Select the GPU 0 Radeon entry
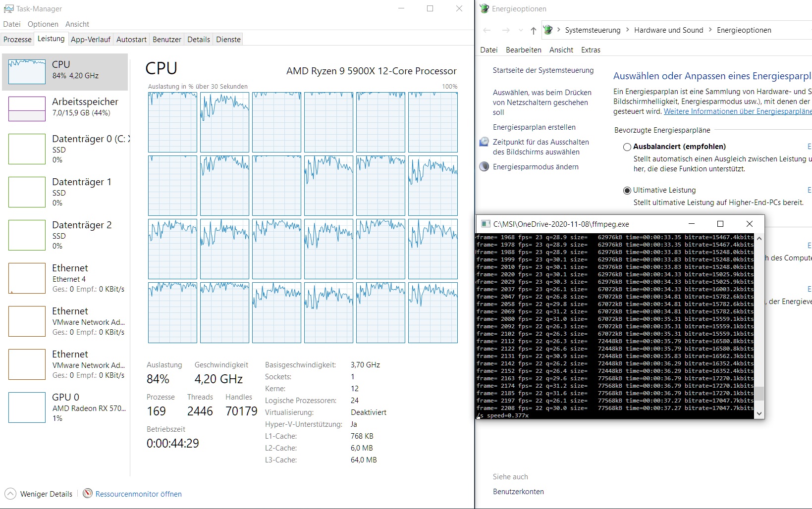The width and height of the screenshot is (812, 509). (x=65, y=407)
